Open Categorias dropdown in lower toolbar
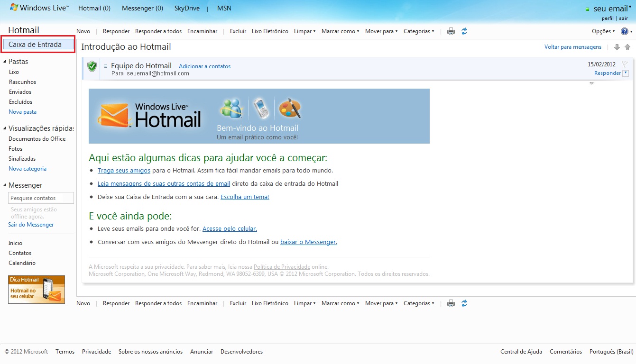The width and height of the screenshot is (636, 364). [x=419, y=303]
